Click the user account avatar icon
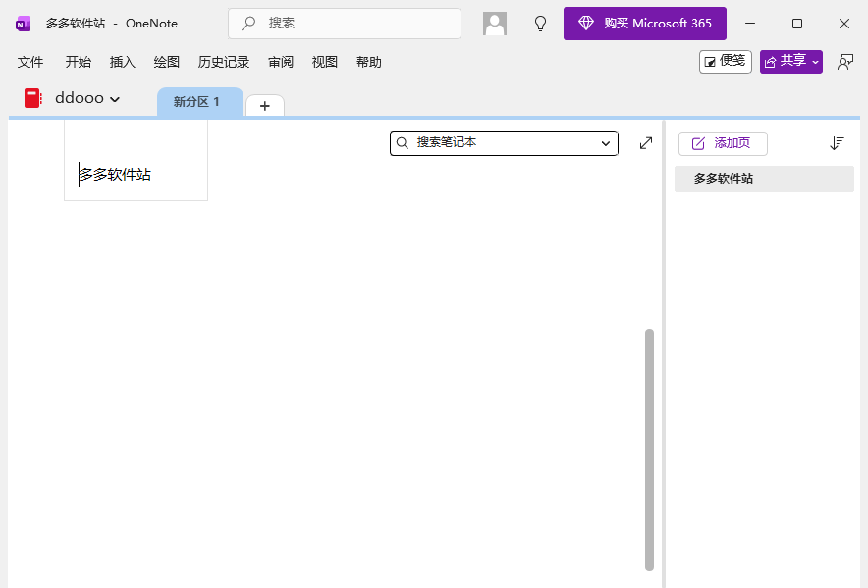868x588 pixels. pos(495,24)
